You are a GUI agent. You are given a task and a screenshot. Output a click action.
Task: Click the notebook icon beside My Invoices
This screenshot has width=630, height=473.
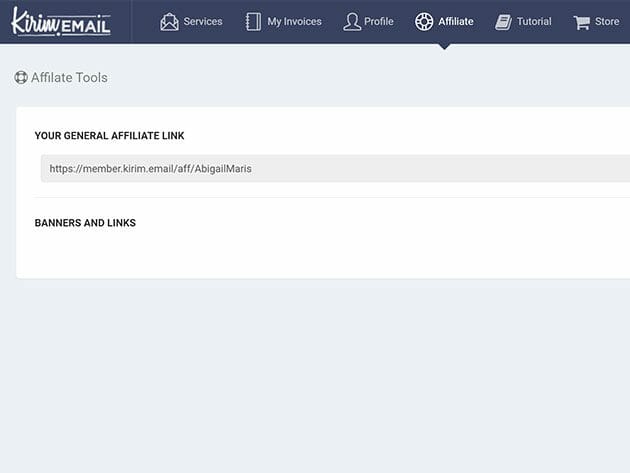[253, 22]
